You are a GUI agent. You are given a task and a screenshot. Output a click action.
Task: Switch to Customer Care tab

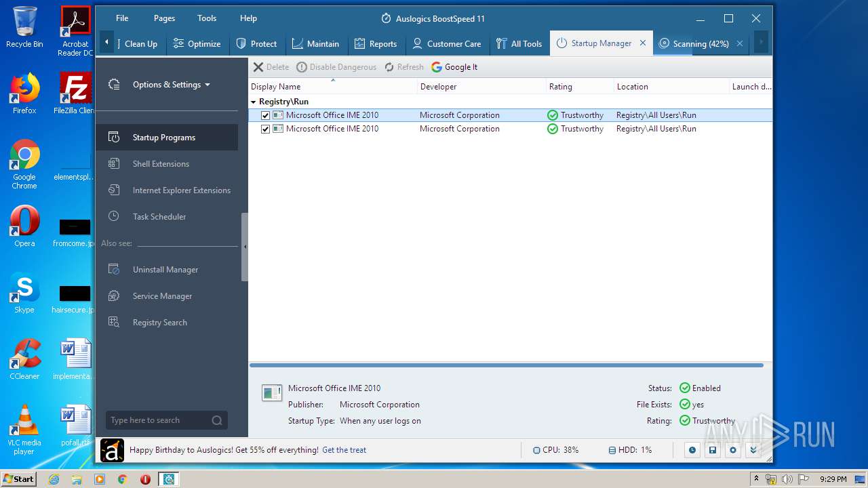448,43
